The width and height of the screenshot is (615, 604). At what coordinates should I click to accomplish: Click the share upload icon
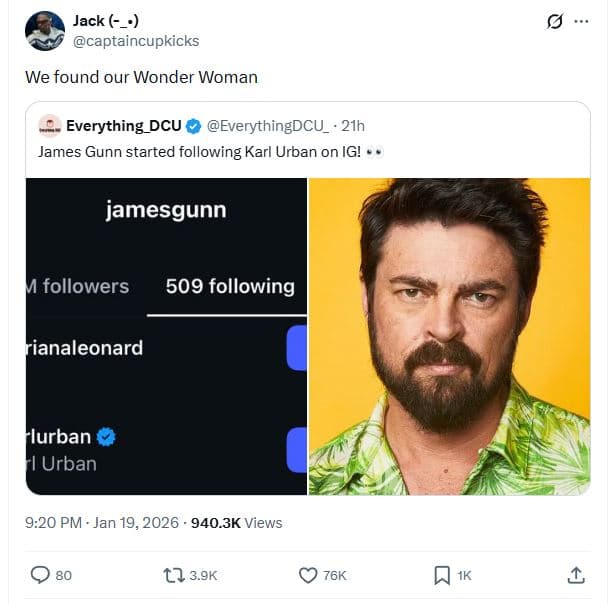pos(576,575)
